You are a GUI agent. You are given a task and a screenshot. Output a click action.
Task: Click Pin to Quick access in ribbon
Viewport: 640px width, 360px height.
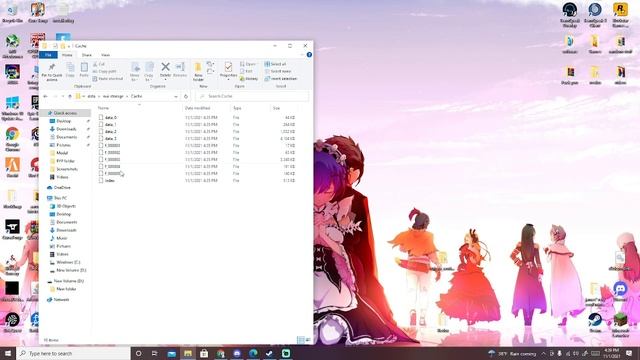52,71
